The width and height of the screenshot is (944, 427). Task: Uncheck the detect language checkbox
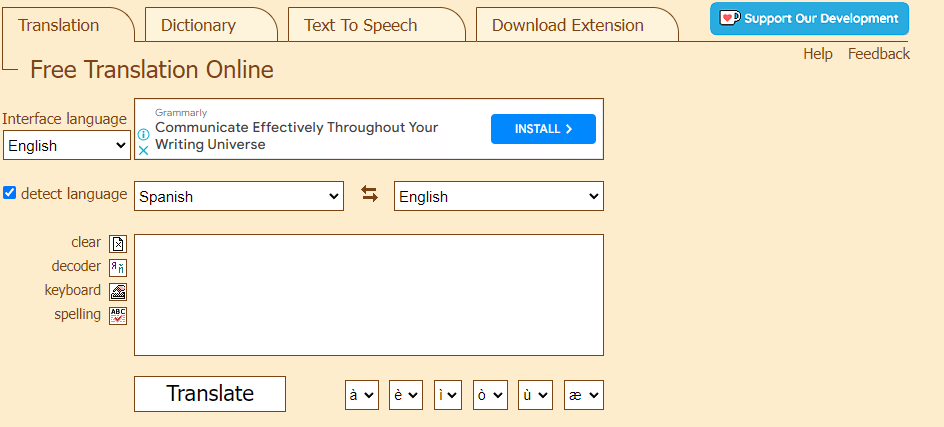point(10,193)
